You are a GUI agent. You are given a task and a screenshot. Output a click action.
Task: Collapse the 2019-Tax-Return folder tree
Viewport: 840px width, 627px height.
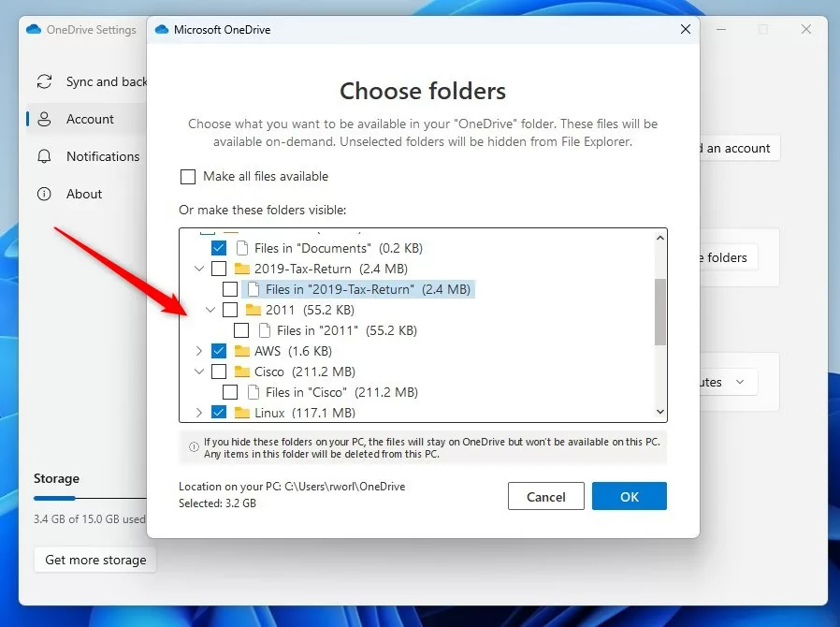[199, 269]
